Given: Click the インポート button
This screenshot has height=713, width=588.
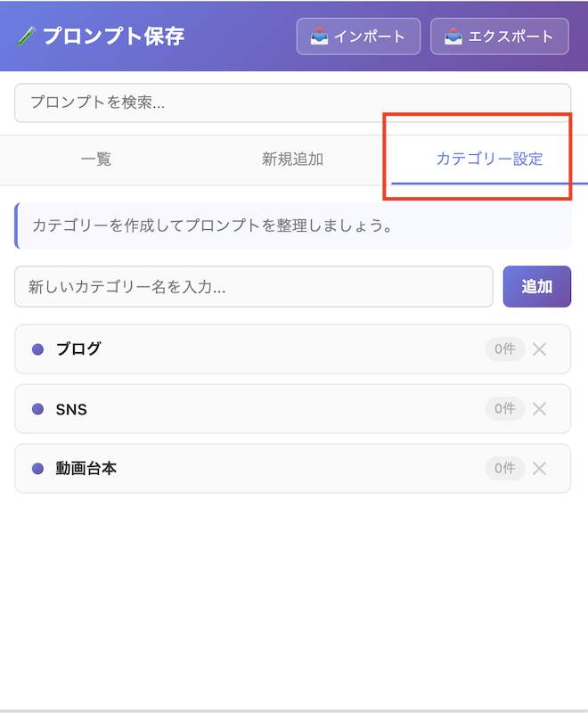Looking at the screenshot, I should point(358,37).
